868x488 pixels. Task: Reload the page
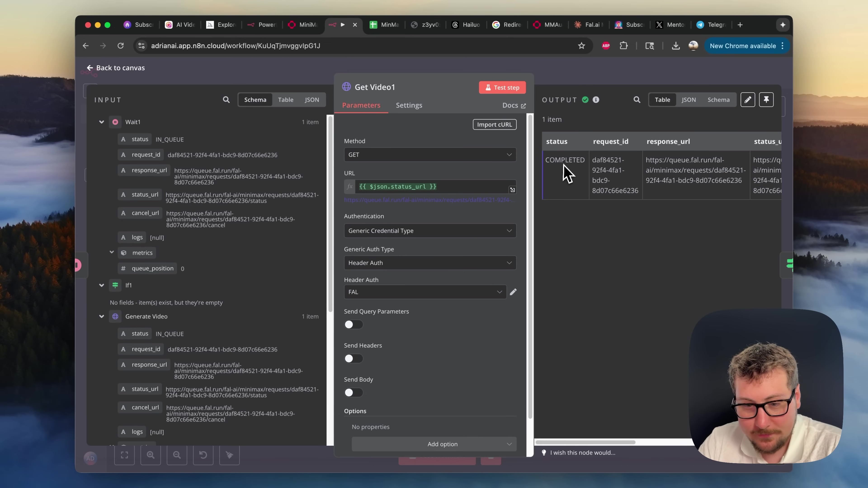point(120,46)
